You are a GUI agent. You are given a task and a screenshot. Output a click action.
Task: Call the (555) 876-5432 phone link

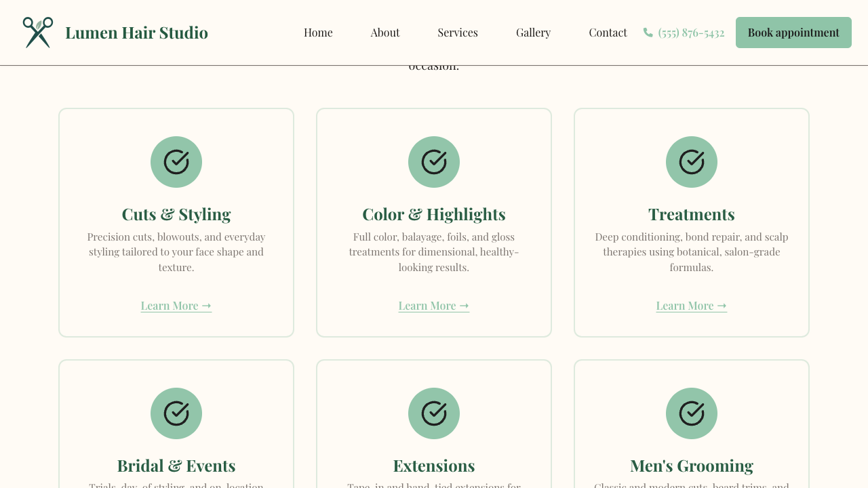684,33
